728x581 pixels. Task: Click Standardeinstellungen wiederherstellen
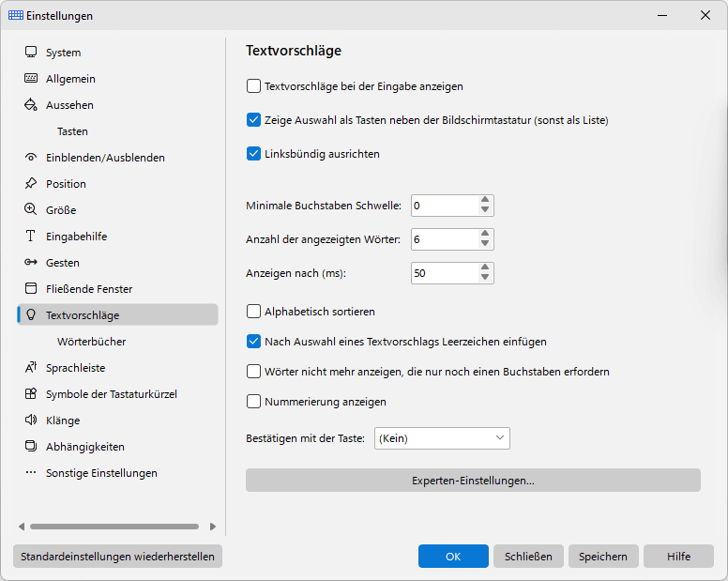click(117, 557)
